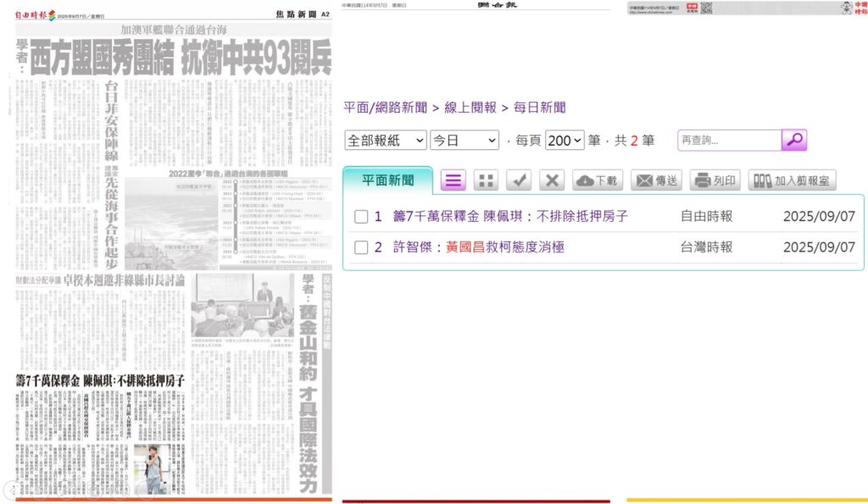Switch to list view icon
The height and width of the screenshot is (504, 868).
[454, 180]
